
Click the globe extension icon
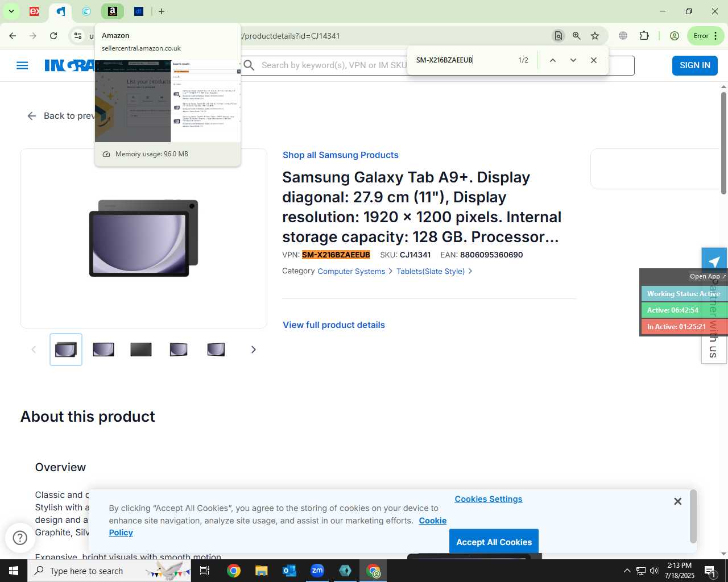click(623, 36)
